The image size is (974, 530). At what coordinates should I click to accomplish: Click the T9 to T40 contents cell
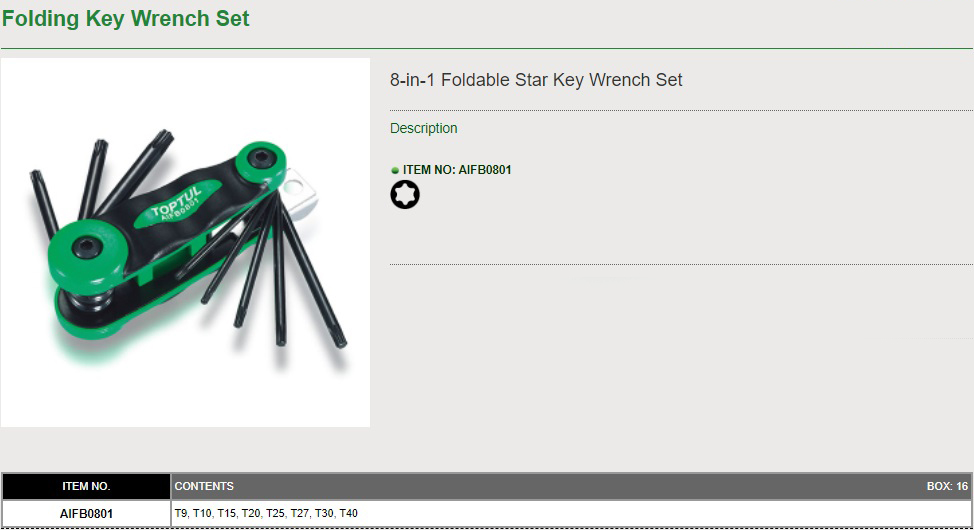pos(571,513)
